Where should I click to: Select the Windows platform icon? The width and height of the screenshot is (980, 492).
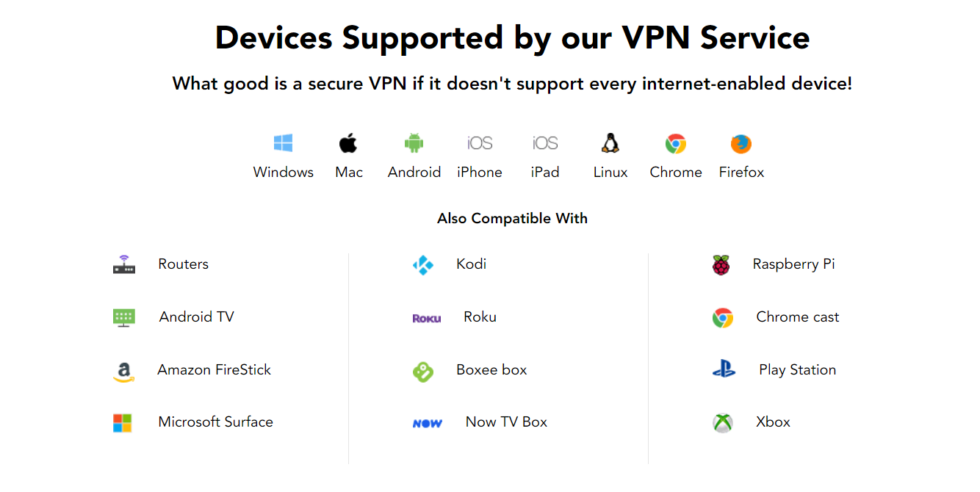(x=283, y=142)
